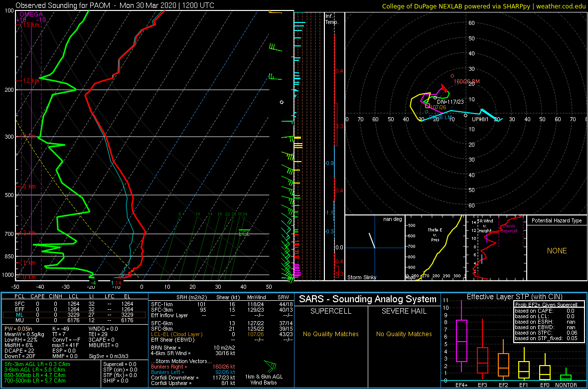588x389 pixels.
Task: Click the yellow 'NONE' hazard type text
Action: click(x=557, y=251)
